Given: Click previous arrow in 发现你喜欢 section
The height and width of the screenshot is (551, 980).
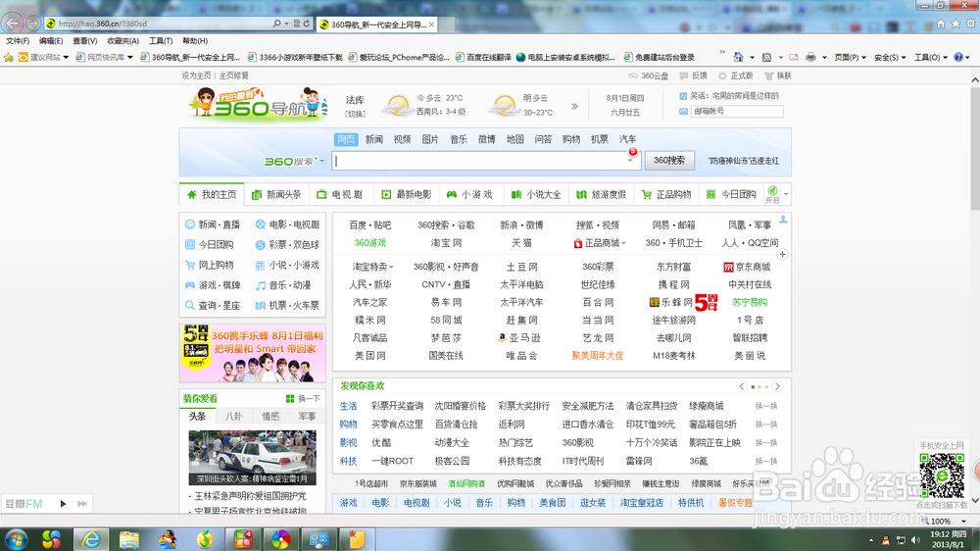Looking at the screenshot, I should 741,386.
